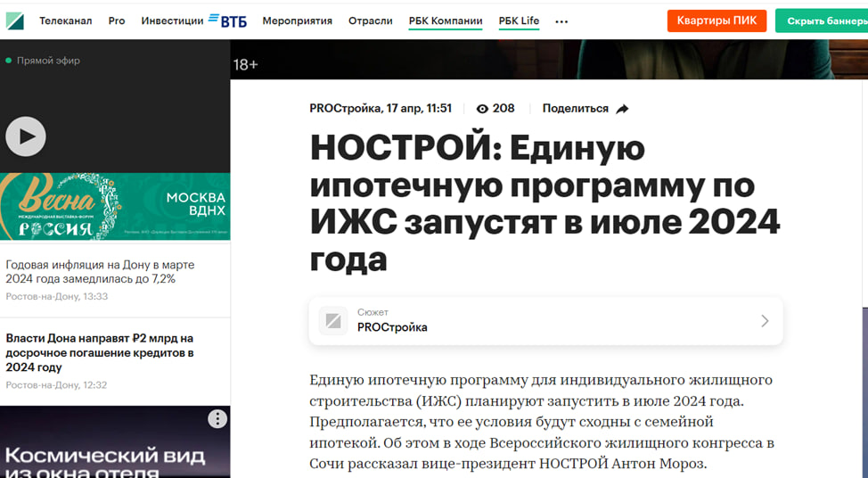Click the Квартиры ПИК button
Viewport: 868px width, 478px height.
[717, 21]
